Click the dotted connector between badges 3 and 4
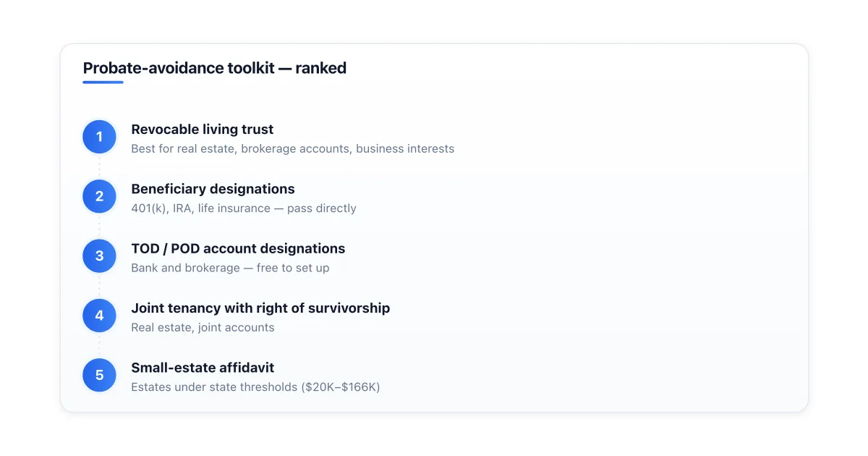The height and width of the screenshot is (456, 868). [100, 285]
